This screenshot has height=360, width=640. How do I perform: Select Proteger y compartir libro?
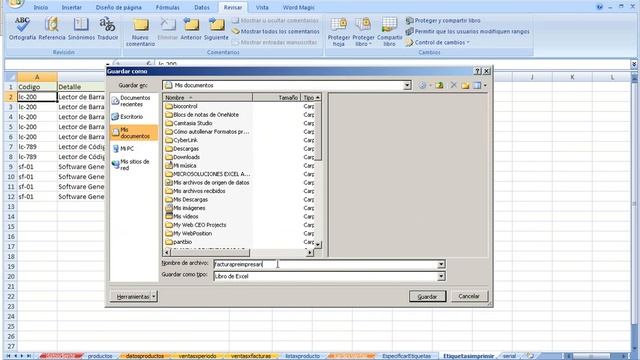(442, 20)
